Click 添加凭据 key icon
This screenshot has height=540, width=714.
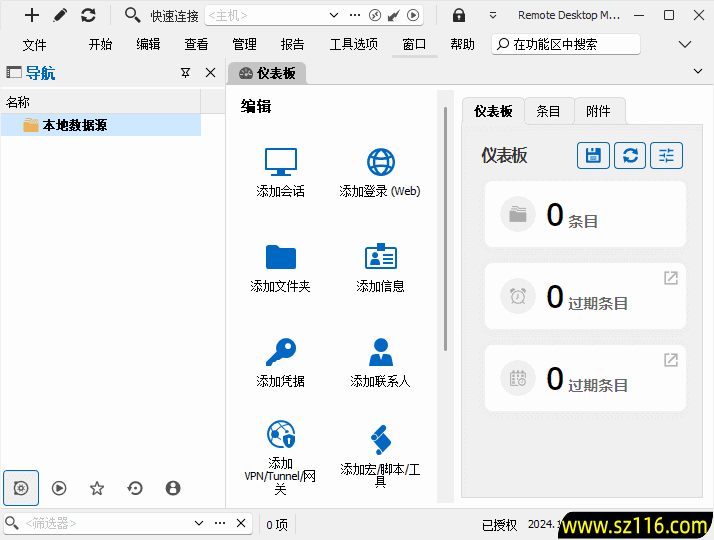[280, 352]
